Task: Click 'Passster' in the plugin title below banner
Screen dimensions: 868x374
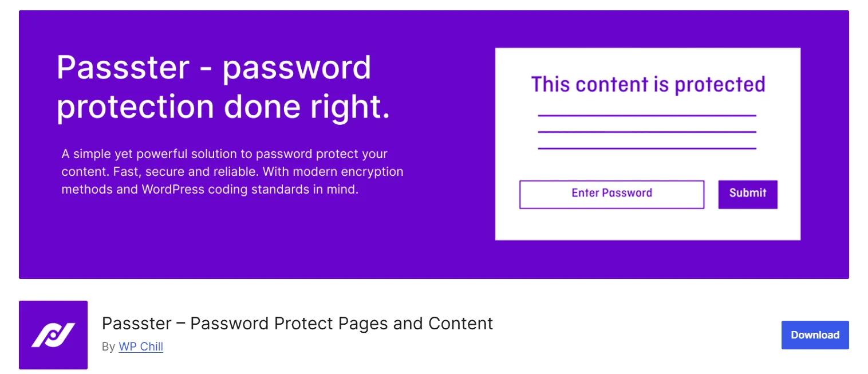Action: pos(136,324)
